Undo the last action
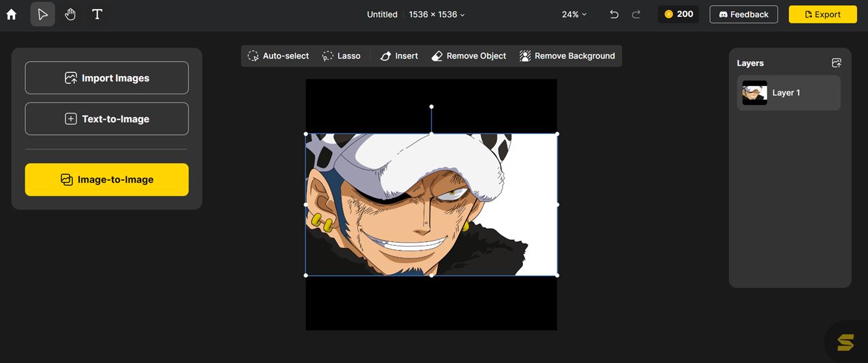868x363 pixels. click(614, 14)
